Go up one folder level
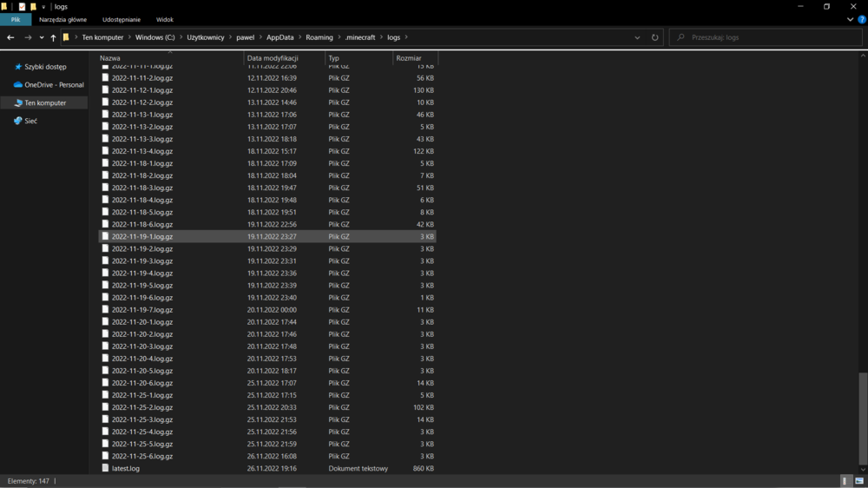Viewport: 868px width, 488px height. 53,37
